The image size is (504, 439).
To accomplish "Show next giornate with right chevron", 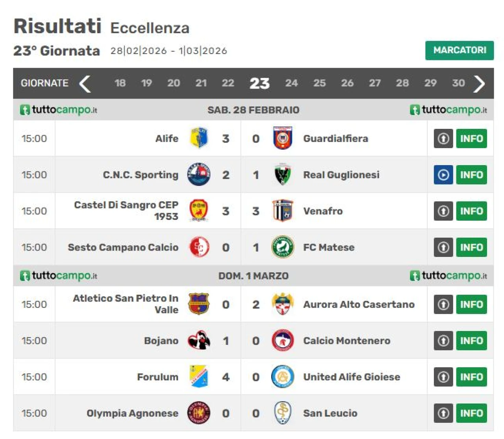I will tap(479, 83).
